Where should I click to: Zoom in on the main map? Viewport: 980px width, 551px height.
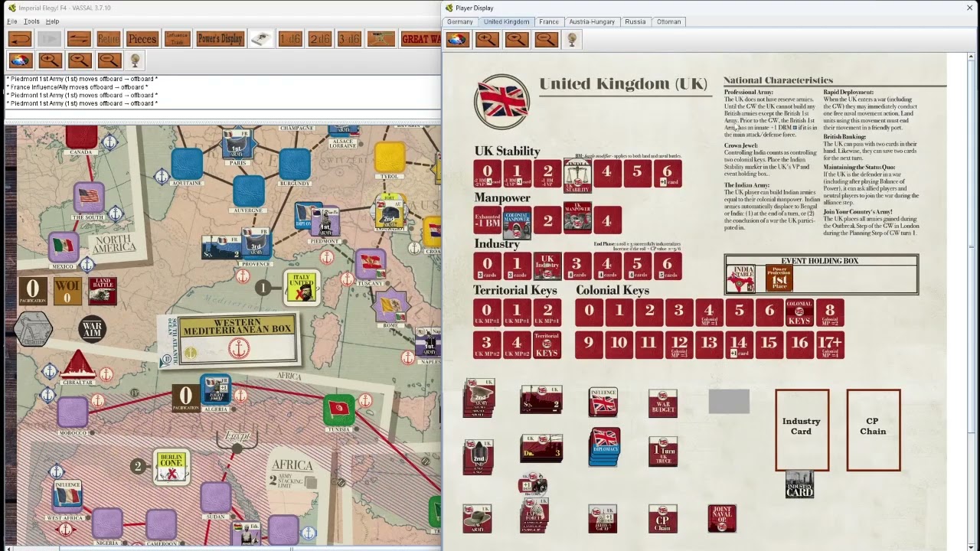pyautogui.click(x=50, y=60)
